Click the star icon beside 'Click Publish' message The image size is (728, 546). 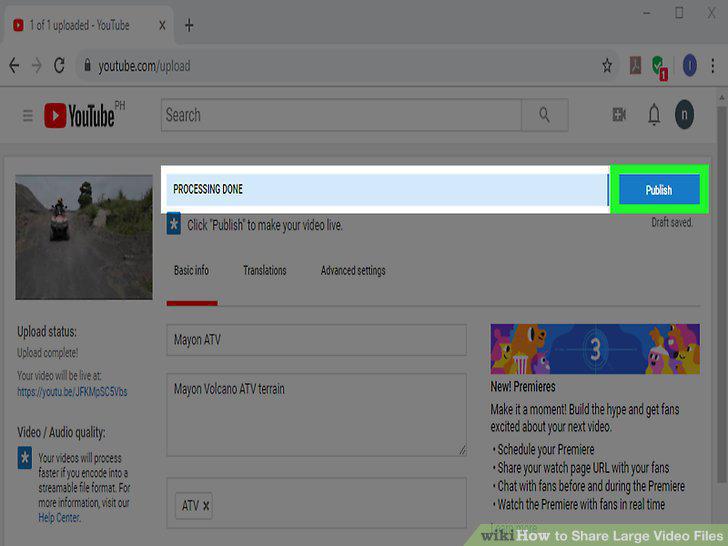click(x=174, y=225)
